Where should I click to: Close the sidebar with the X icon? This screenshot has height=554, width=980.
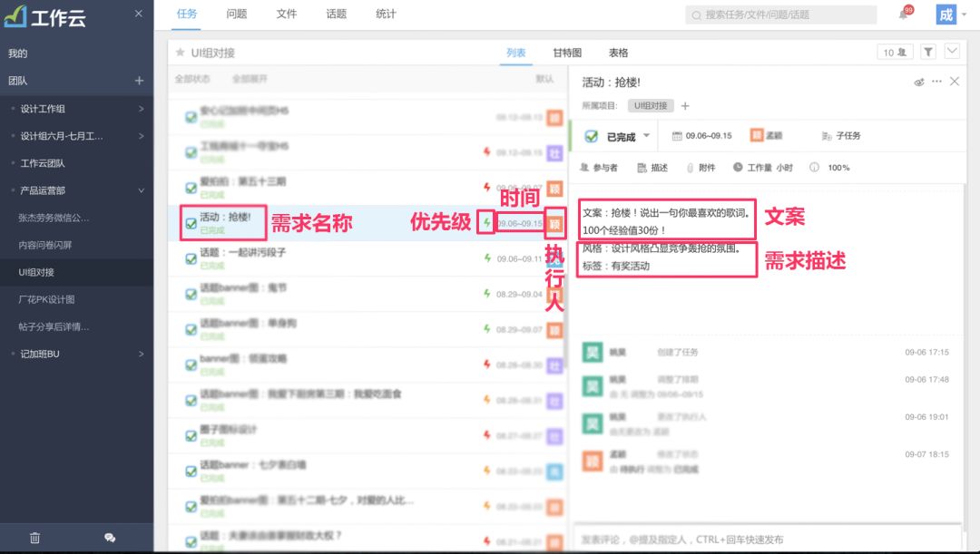point(139,14)
